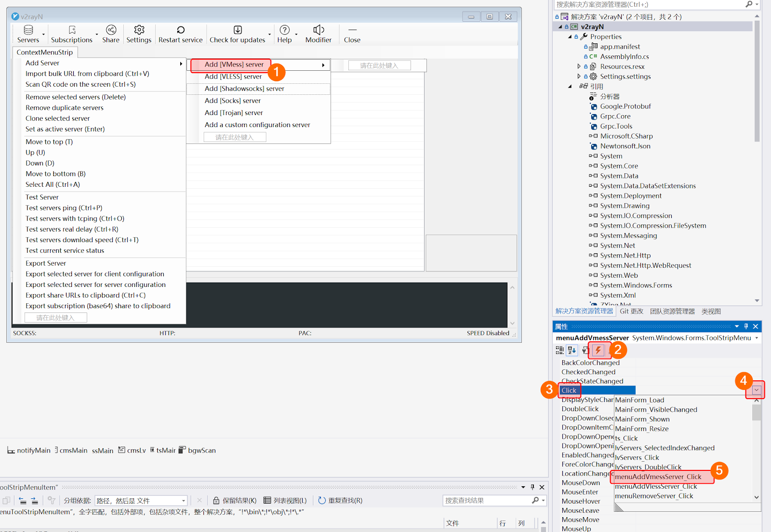Click the Check for updates icon
Viewport: 771px width, 532px height.
coord(238,30)
